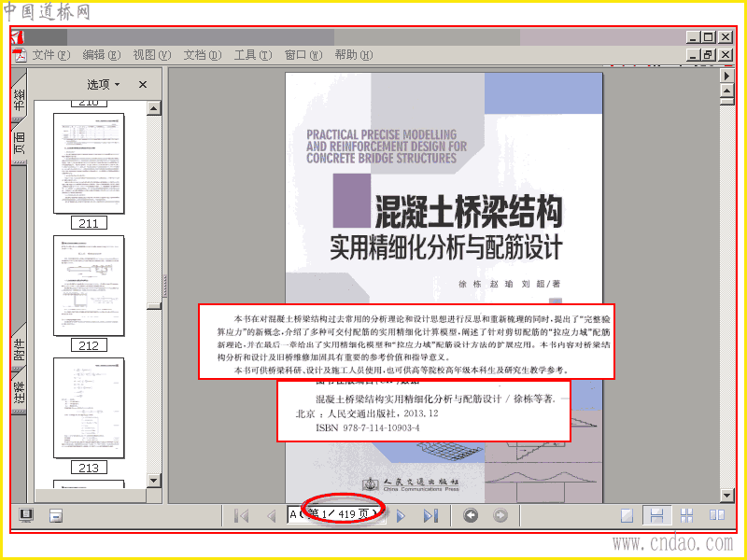
Task: Expand the 选项 dropdown in pages panel
Action: (x=103, y=85)
